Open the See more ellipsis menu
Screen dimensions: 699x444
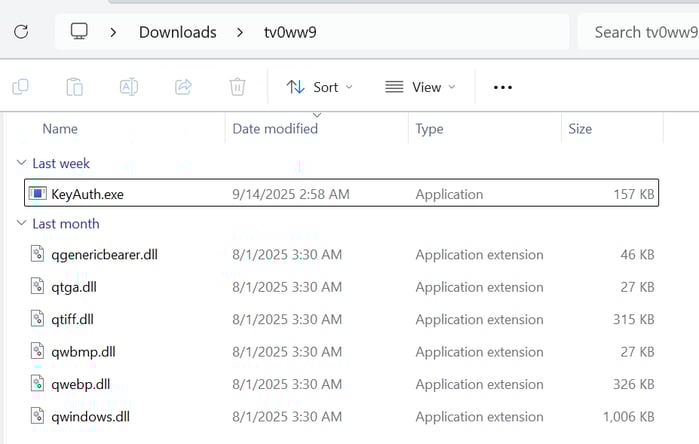tap(503, 87)
